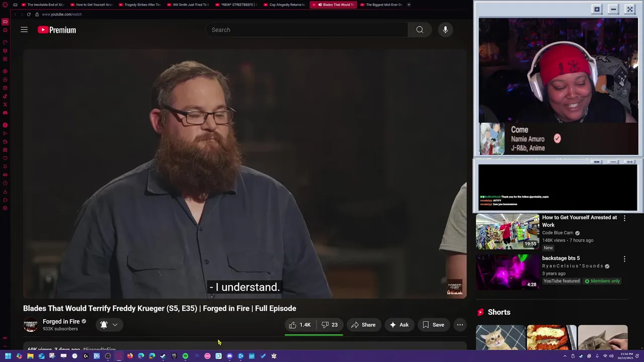Open Code Blue Cam channel link
Image resolution: width=644 pixels, height=362 pixels.
click(557, 233)
